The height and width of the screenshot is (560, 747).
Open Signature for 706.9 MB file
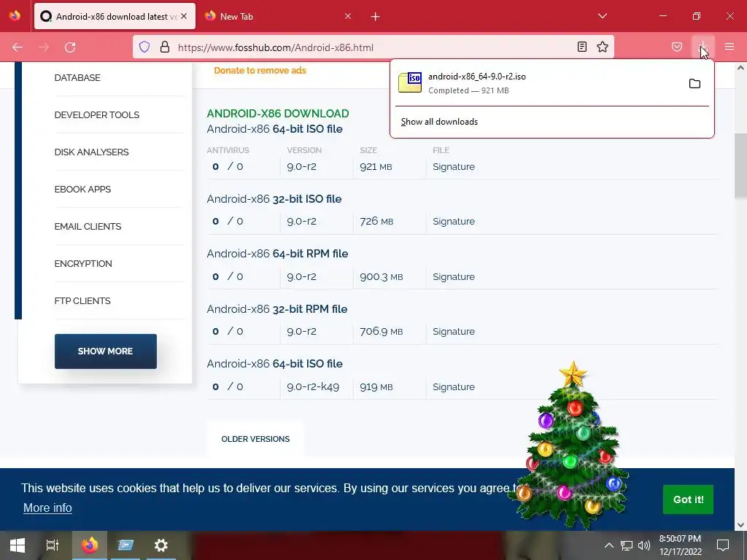[454, 332]
